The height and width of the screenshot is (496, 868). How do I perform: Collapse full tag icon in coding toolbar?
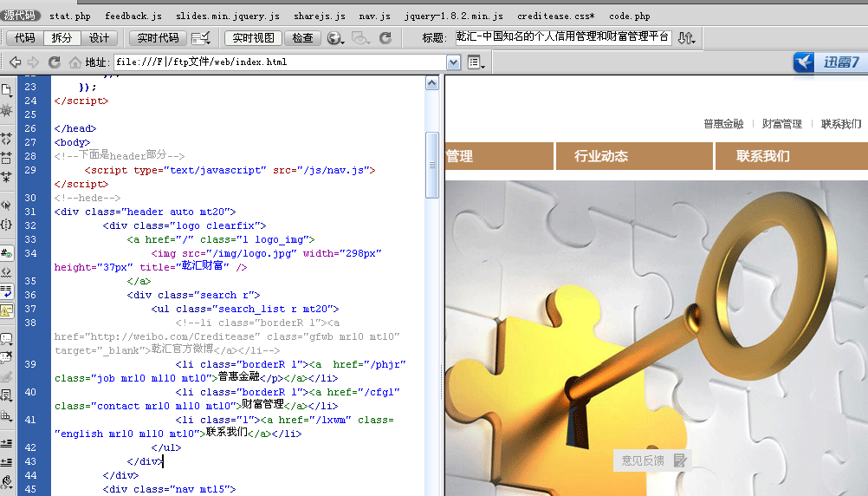tap(7, 139)
